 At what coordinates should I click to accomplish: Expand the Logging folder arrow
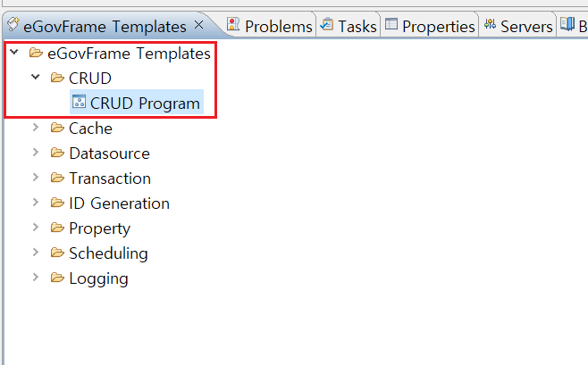pyautogui.click(x=36, y=278)
